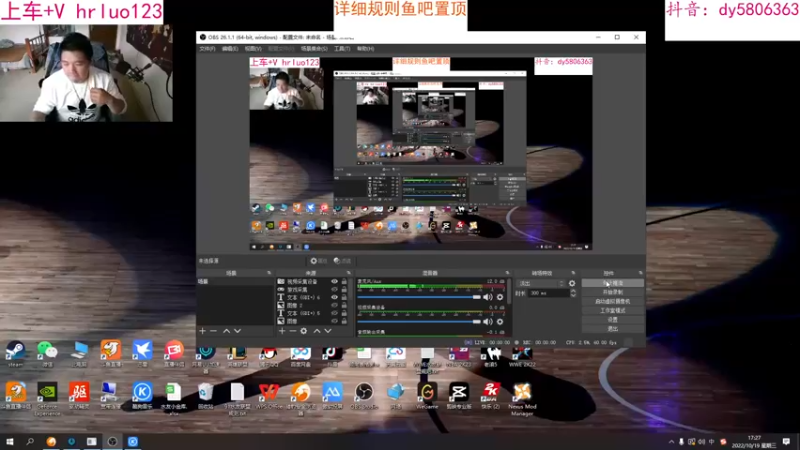Open GeForce Experience desktop shortcut

tap(47, 399)
